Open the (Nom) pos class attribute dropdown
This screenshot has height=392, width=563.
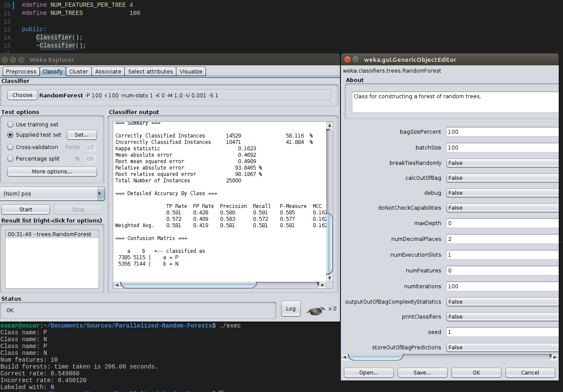[53, 194]
